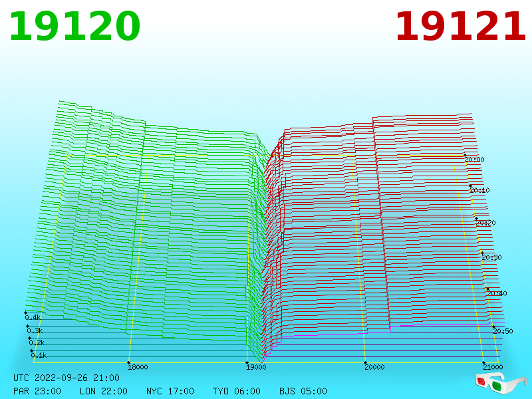Click the green 19120 bid price

[x=74, y=27]
